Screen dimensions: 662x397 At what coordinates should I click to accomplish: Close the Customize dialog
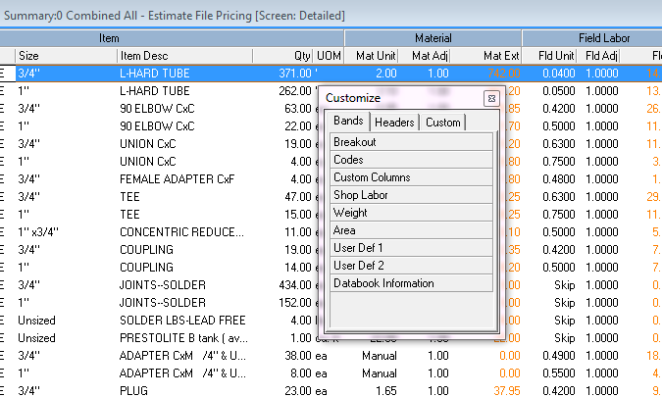(491, 98)
